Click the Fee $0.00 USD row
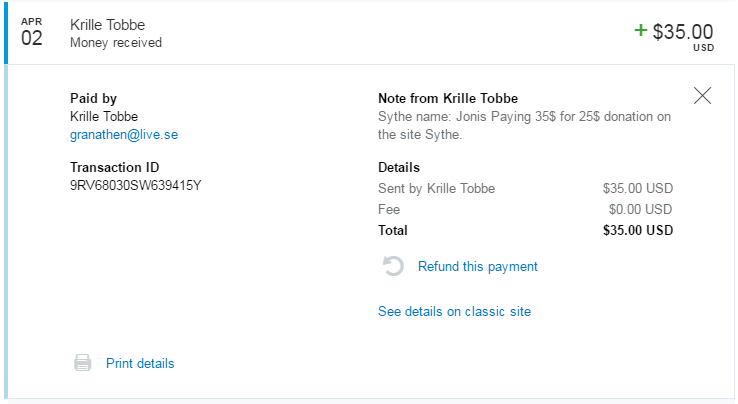738x404 pixels. 525,209
